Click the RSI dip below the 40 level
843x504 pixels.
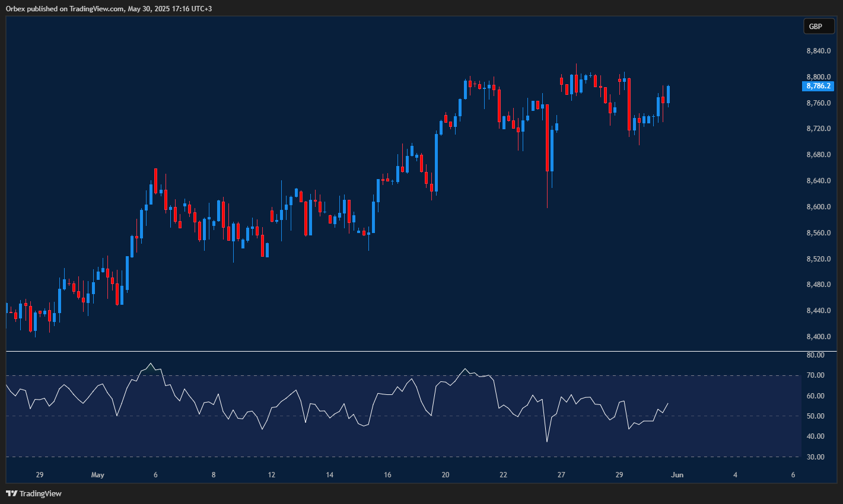[546, 441]
